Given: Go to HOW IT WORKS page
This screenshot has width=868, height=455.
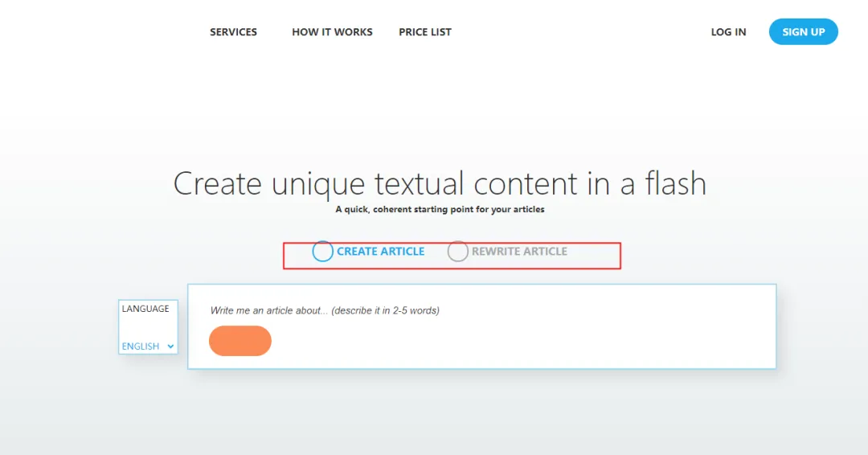Looking at the screenshot, I should tap(332, 32).
